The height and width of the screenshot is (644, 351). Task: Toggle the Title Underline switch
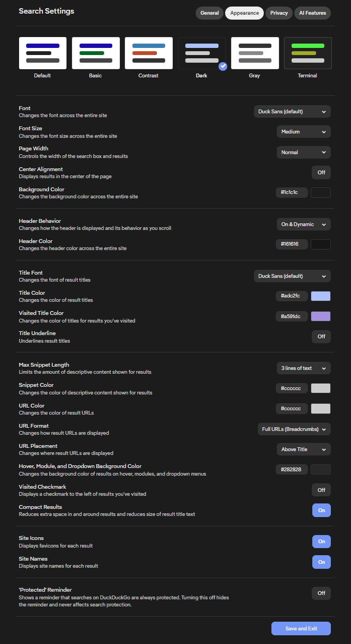[x=321, y=336]
